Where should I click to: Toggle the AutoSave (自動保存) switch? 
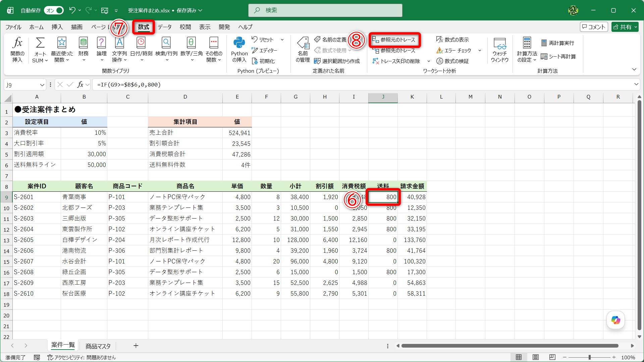(54, 10)
